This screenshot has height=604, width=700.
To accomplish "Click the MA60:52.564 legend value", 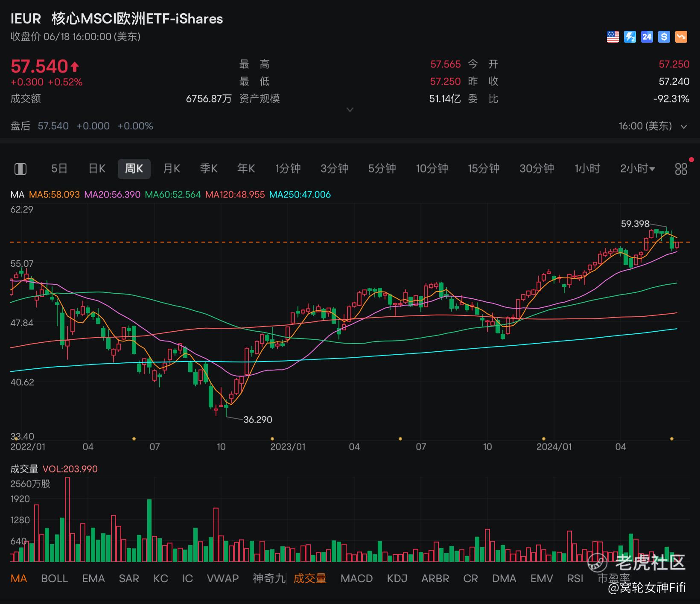I will click(x=173, y=195).
